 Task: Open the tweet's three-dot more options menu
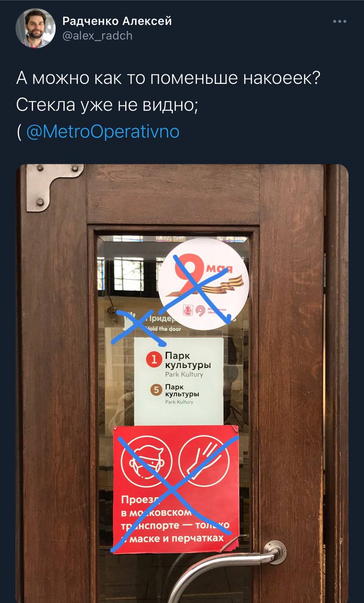340,21
